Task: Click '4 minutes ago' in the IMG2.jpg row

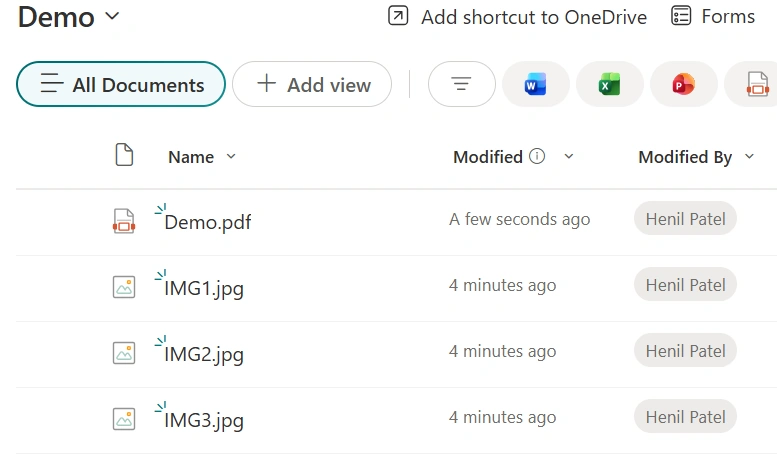Action: coord(502,351)
